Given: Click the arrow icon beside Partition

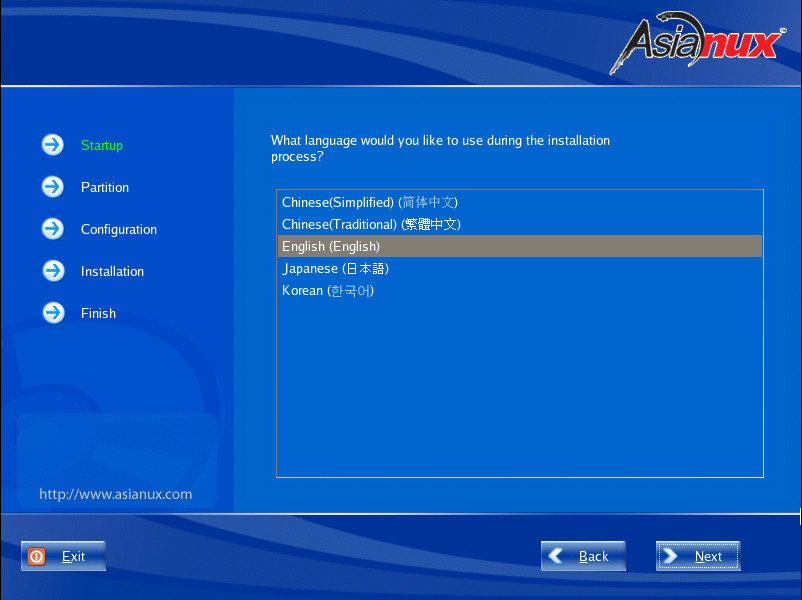Looking at the screenshot, I should 52,187.
